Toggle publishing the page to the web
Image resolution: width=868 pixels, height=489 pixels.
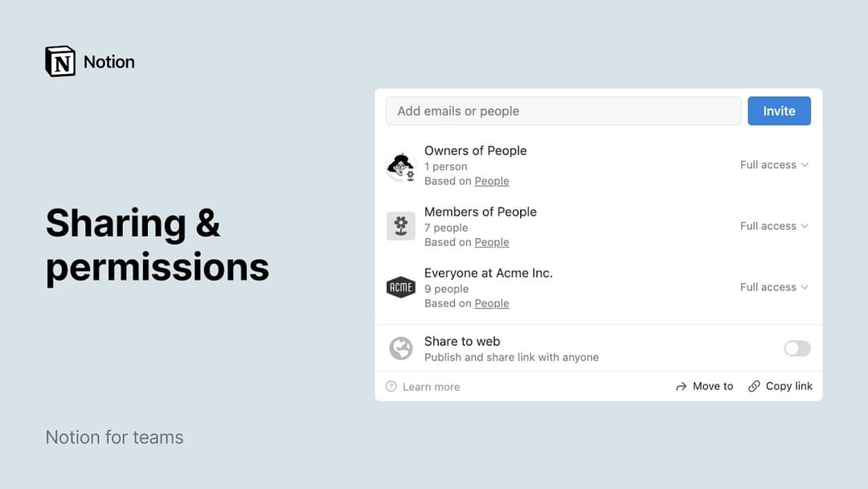pos(796,348)
